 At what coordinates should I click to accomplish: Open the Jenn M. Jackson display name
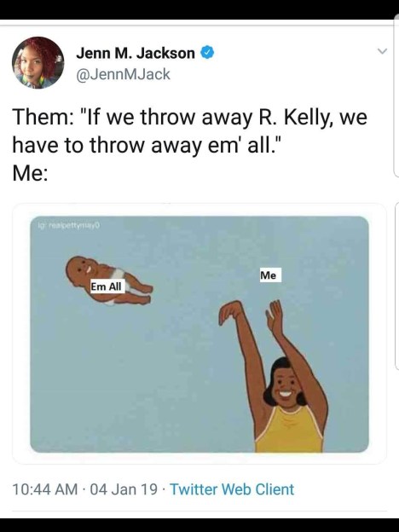[x=136, y=53]
